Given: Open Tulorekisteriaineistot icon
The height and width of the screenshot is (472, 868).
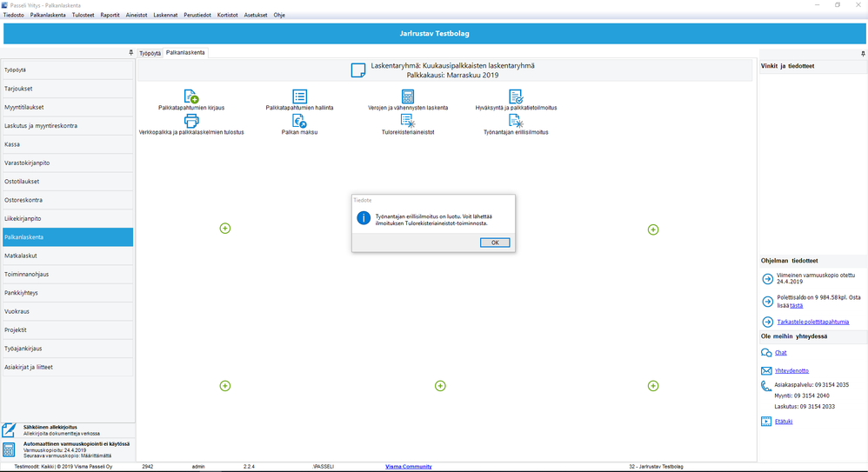Looking at the screenshot, I should 408,121.
